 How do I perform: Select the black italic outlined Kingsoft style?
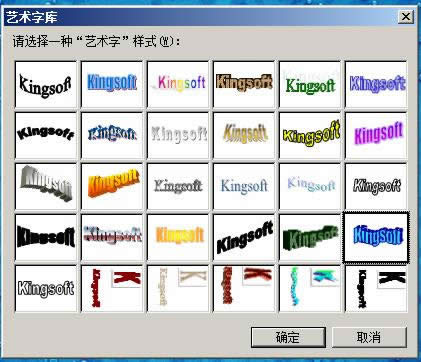pyautogui.click(x=376, y=186)
